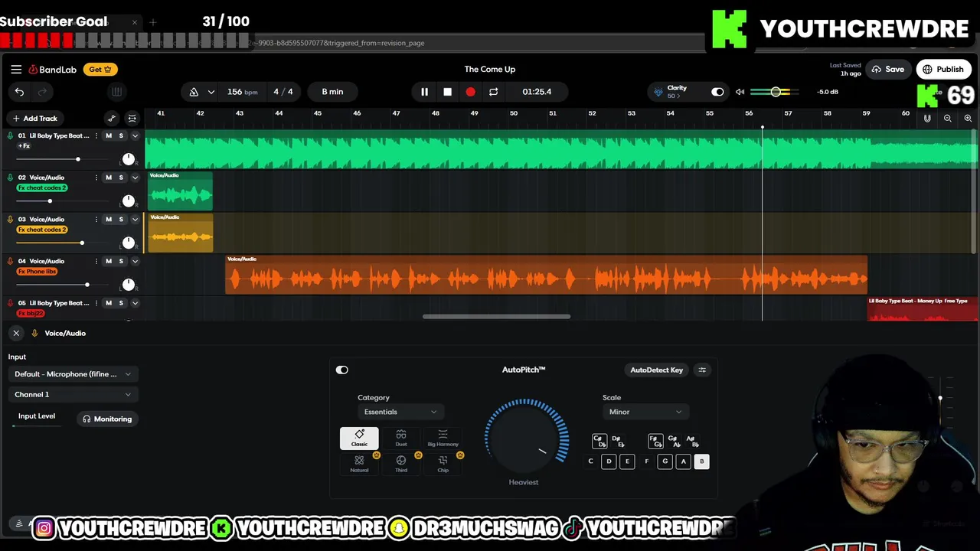The height and width of the screenshot is (551, 980).
Task: Open the Scale Minor dropdown
Action: pos(645,412)
